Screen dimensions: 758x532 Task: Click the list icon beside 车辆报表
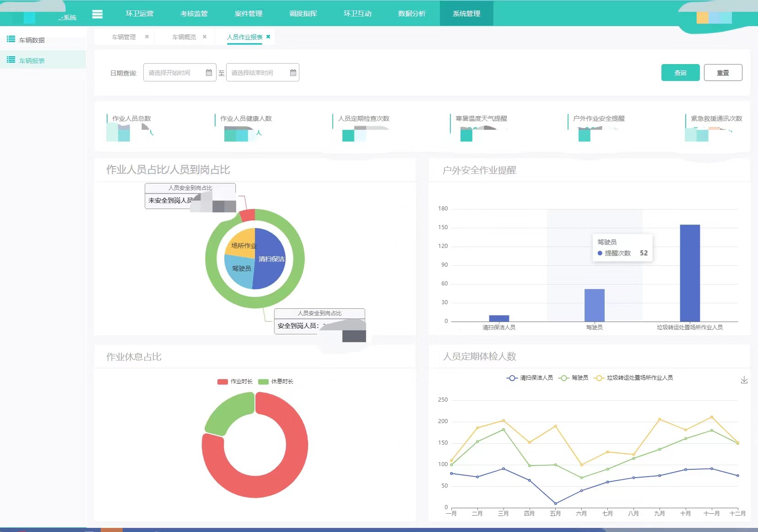point(11,60)
